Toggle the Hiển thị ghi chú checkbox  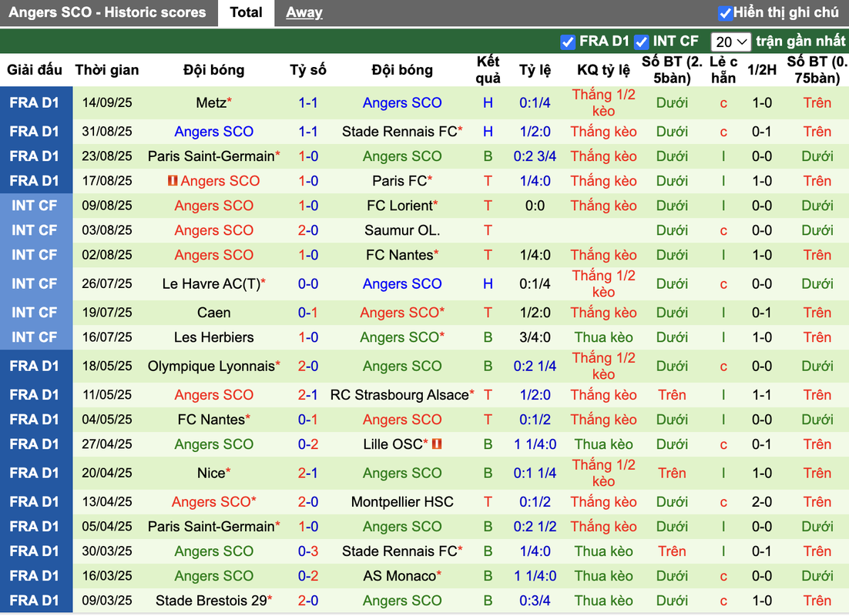coord(724,13)
